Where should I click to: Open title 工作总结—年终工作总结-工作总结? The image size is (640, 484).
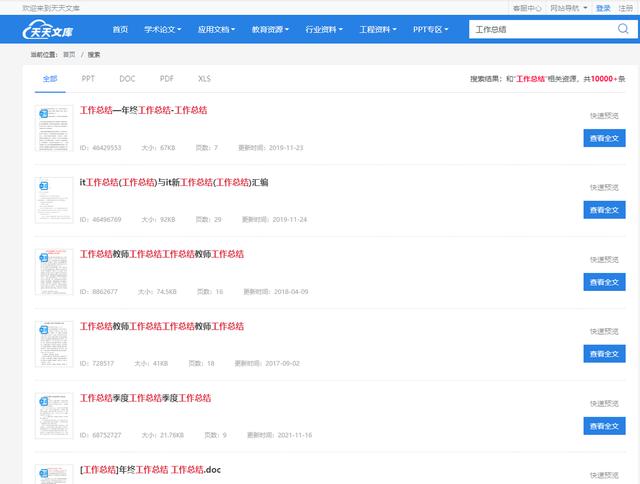143,110
